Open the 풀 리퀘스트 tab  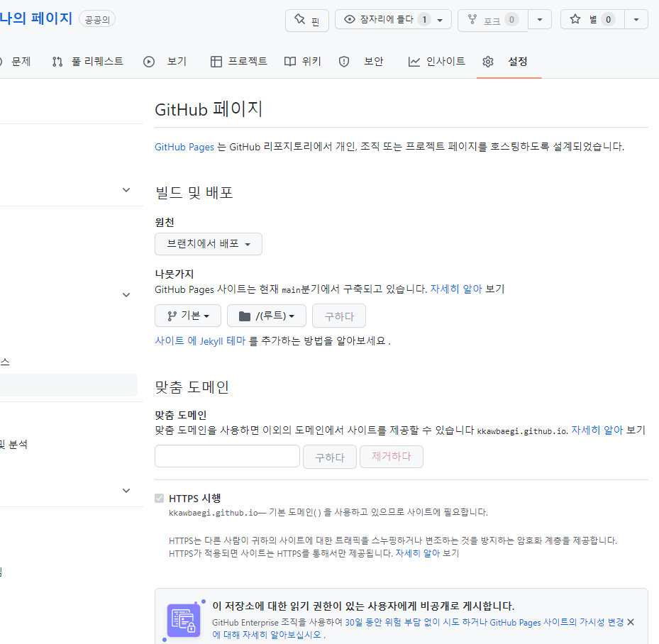click(88, 62)
